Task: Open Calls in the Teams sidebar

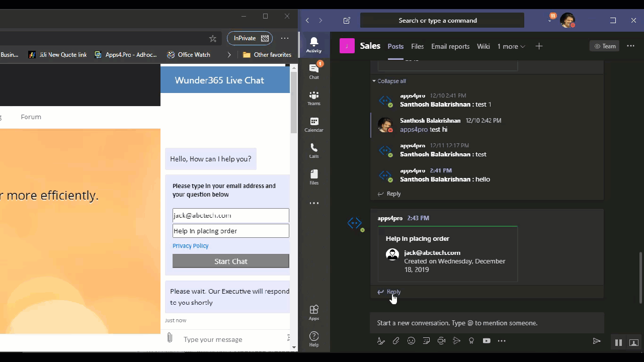Action: pos(314,150)
